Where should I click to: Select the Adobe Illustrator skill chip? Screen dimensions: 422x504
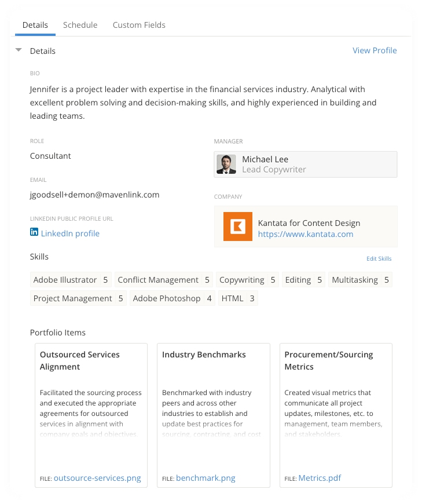click(x=71, y=280)
